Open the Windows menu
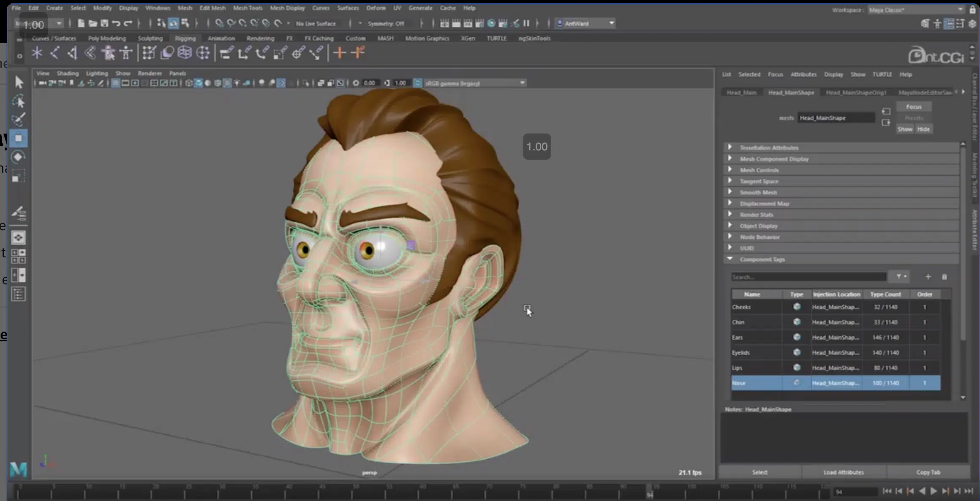 point(158,8)
